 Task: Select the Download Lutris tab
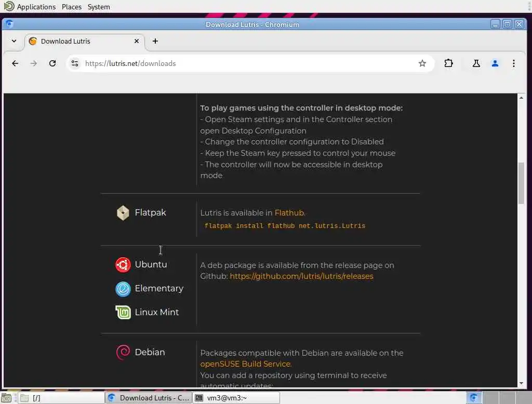click(85, 42)
